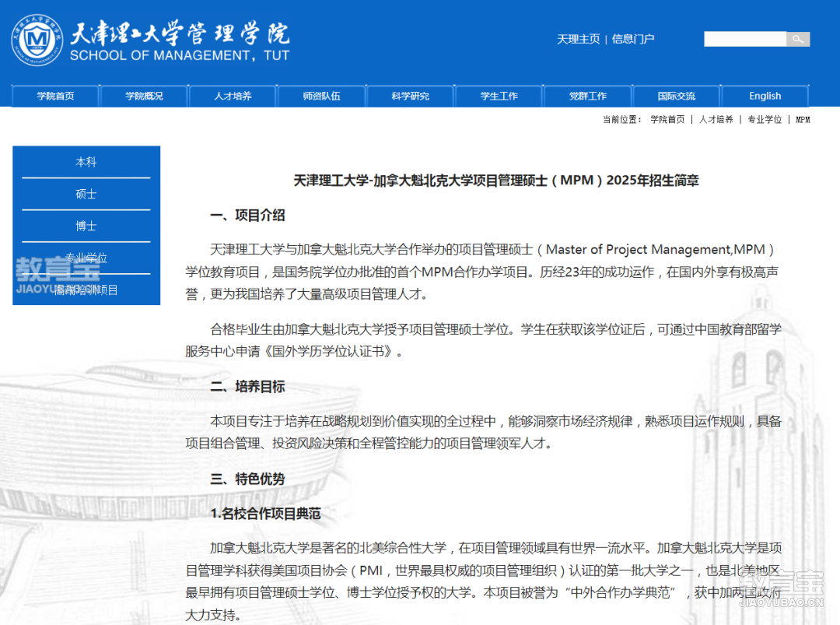Go to 学院首页 in the main navigation bar
Image resolution: width=840 pixels, height=625 pixels.
(x=55, y=96)
